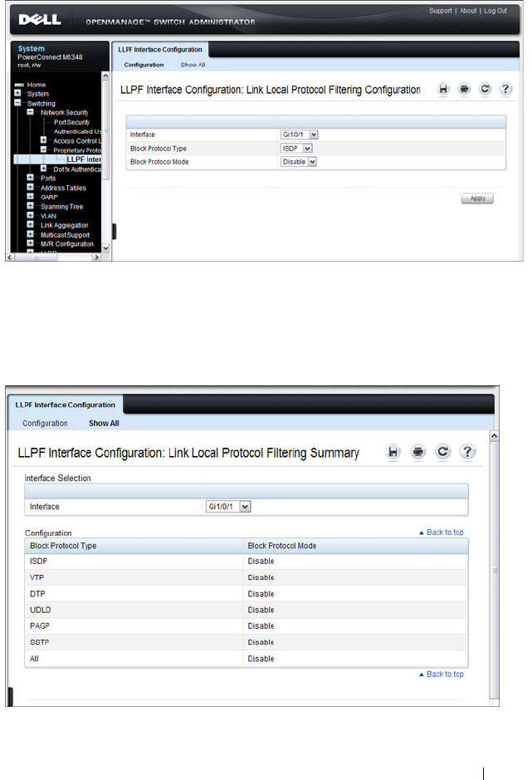
Task: Click Refresh icon in Filtering Configuration panel
Action: 486,89
